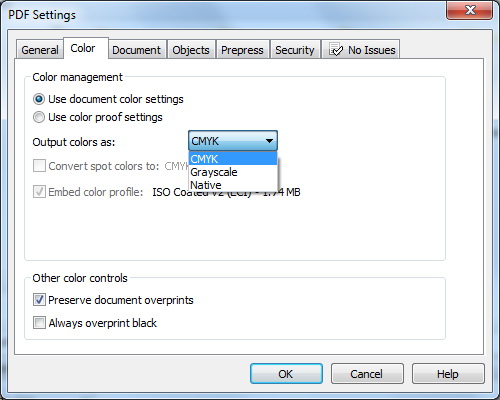This screenshot has height=400, width=500.
Task: Enable Always overprint black
Action: 39,323
